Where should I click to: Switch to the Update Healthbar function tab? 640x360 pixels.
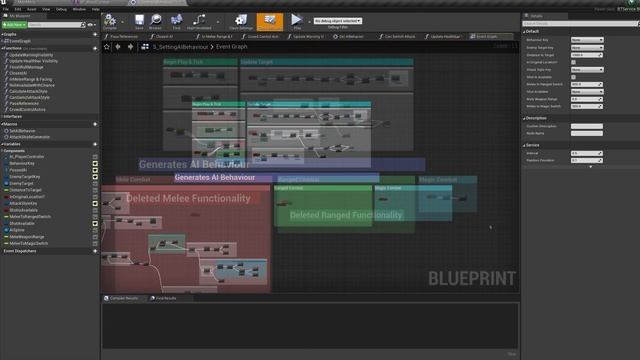pyautogui.click(x=442, y=36)
